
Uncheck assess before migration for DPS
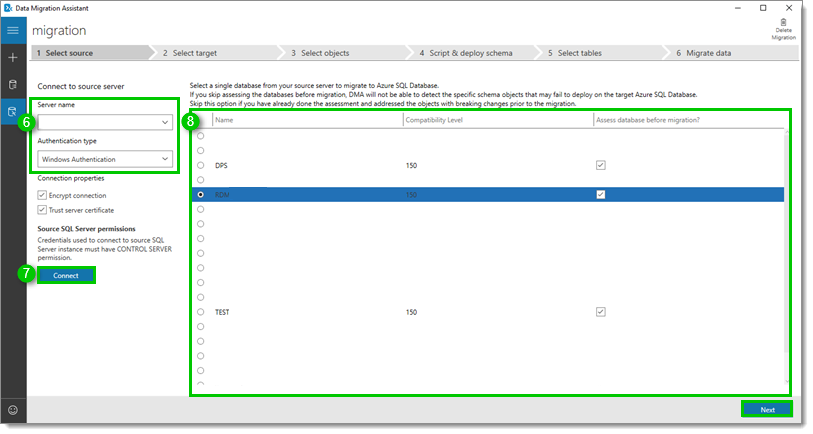[x=600, y=165]
